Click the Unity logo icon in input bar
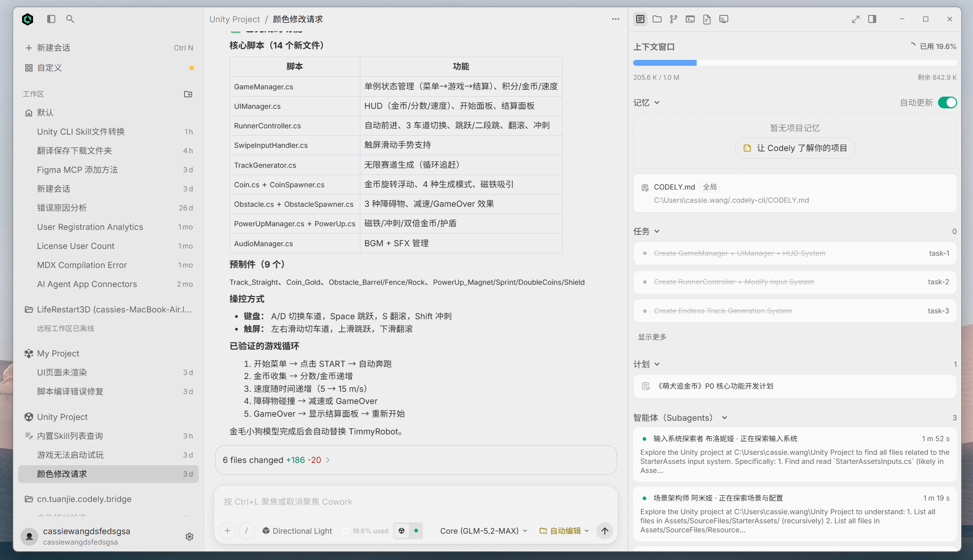 (401, 531)
